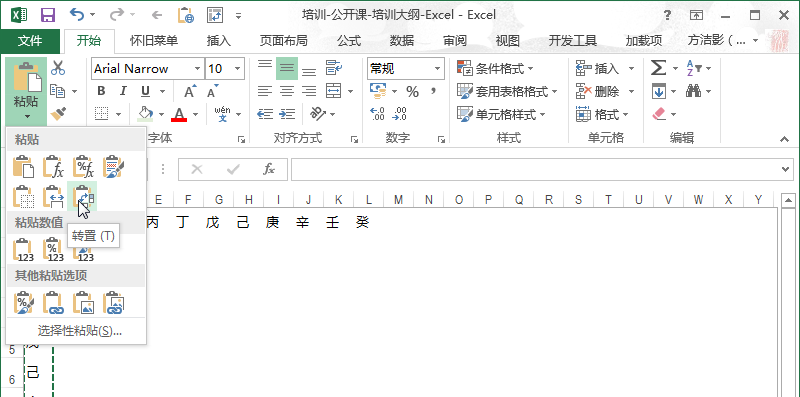Choose the Paste Formatting only icon
Viewport: 800px width, 397px height.
tap(23, 303)
